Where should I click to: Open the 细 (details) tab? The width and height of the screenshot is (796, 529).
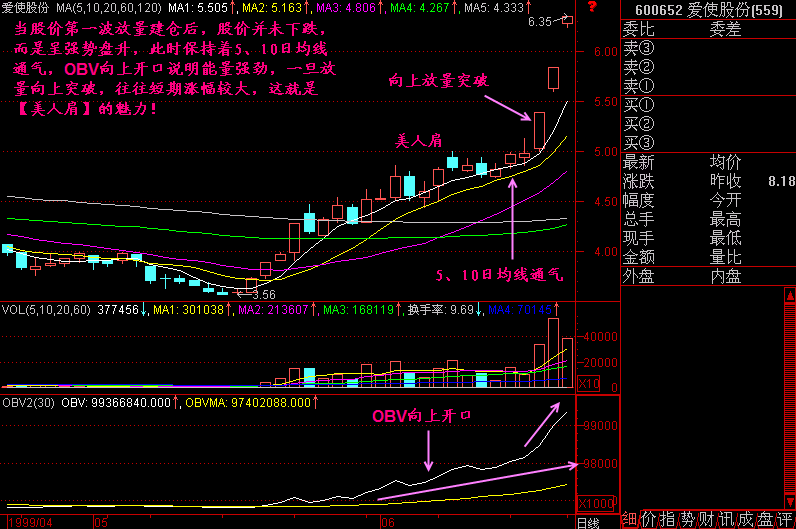tap(628, 519)
